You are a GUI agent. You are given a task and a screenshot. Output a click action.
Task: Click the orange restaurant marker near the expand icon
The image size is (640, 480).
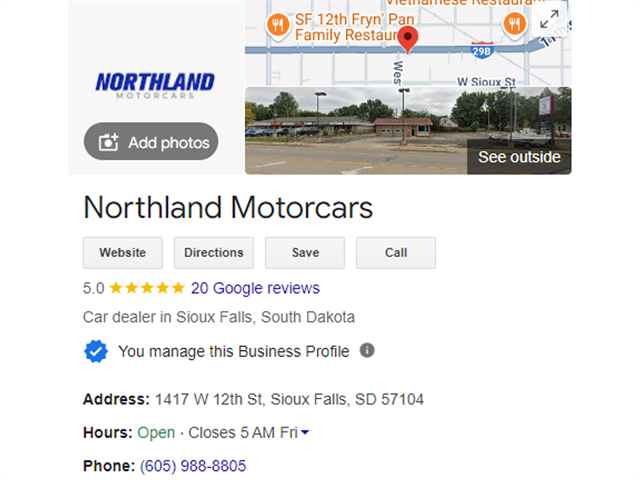[515, 24]
